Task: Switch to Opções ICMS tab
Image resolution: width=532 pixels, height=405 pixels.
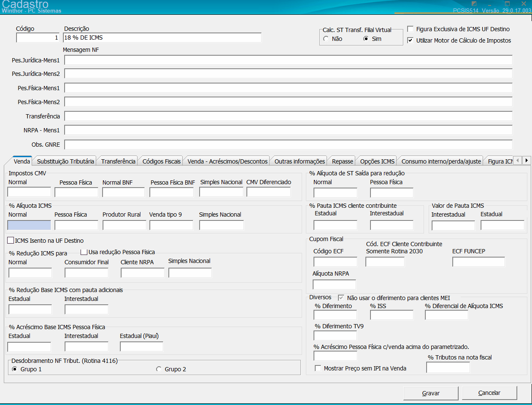Action: tap(377, 161)
